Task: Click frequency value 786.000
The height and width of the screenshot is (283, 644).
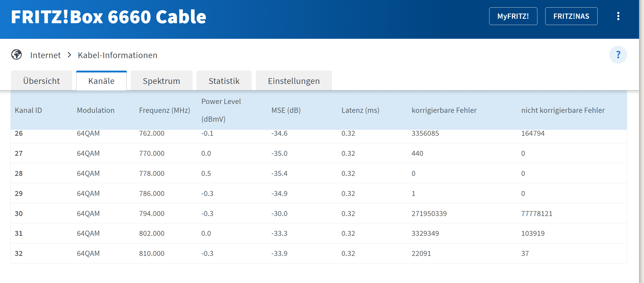Action: [152, 193]
